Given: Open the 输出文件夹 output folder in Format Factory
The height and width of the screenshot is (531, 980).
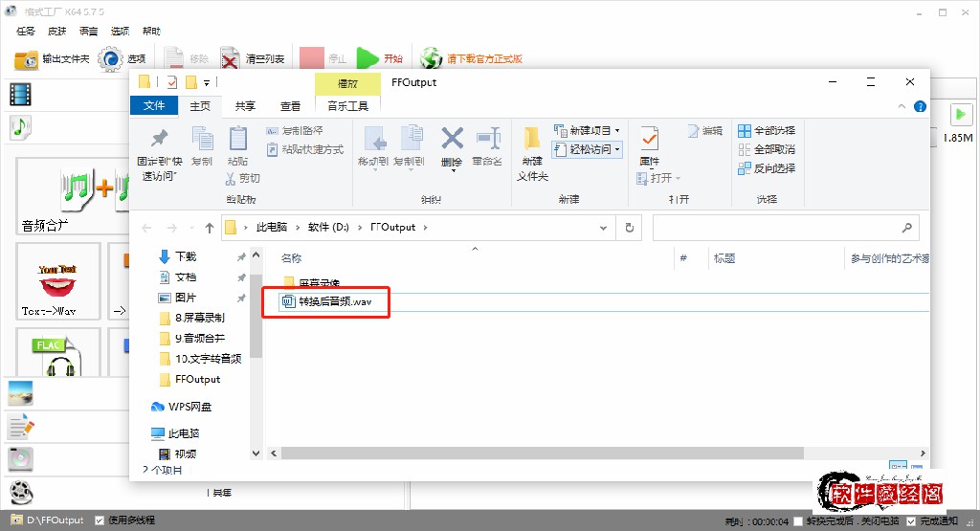Looking at the screenshot, I should pos(52,58).
